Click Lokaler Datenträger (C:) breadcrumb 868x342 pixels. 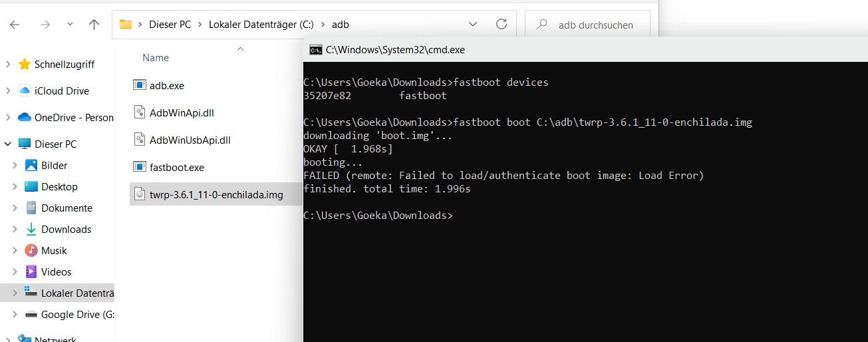click(261, 25)
